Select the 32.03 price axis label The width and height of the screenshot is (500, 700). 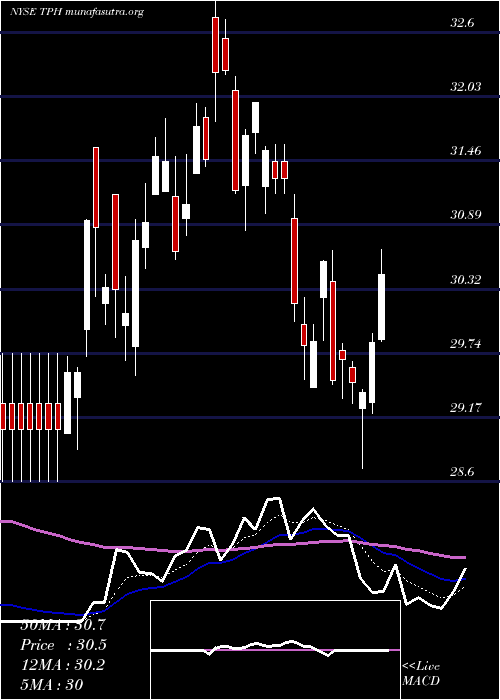pyautogui.click(x=466, y=87)
